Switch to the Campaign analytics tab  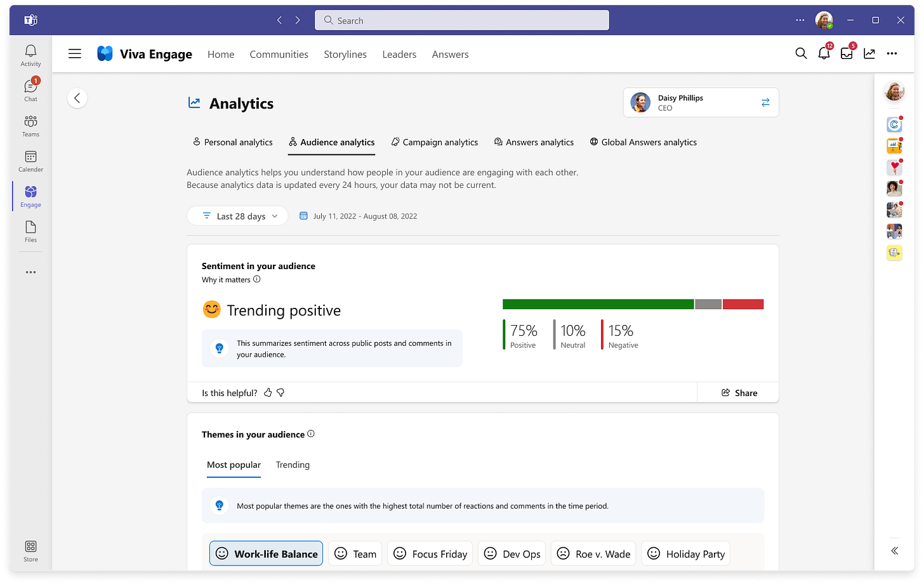[435, 142]
